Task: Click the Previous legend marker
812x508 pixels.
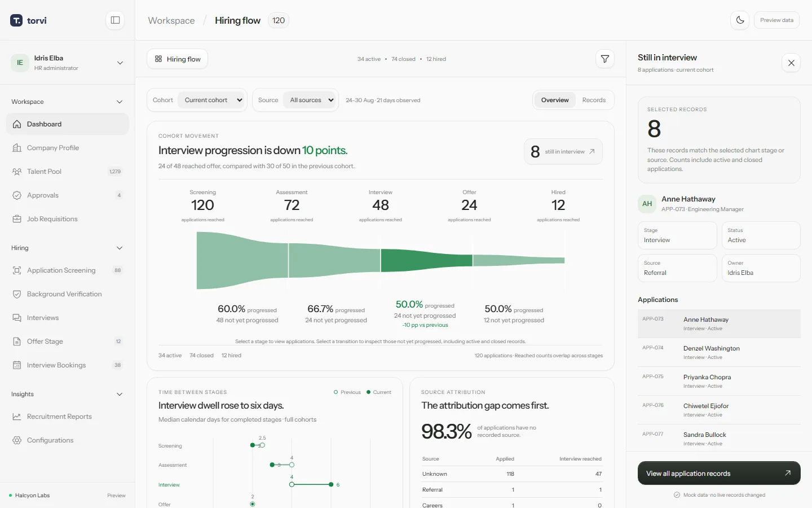Action: tap(336, 392)
